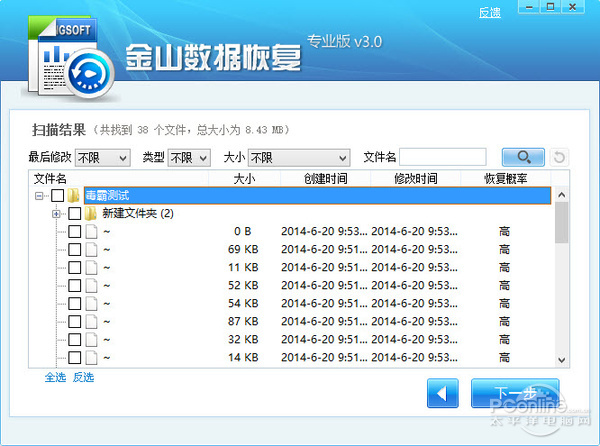
Task: Click the 文件名 search input field
Action: point(443,157)
